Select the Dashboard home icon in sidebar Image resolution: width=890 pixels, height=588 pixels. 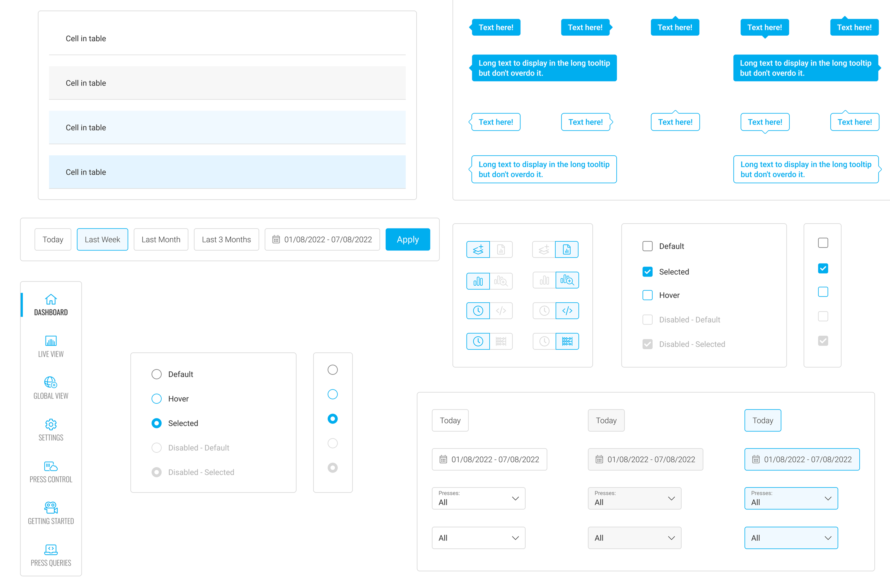pyautogui.click(x=51, y=299)
